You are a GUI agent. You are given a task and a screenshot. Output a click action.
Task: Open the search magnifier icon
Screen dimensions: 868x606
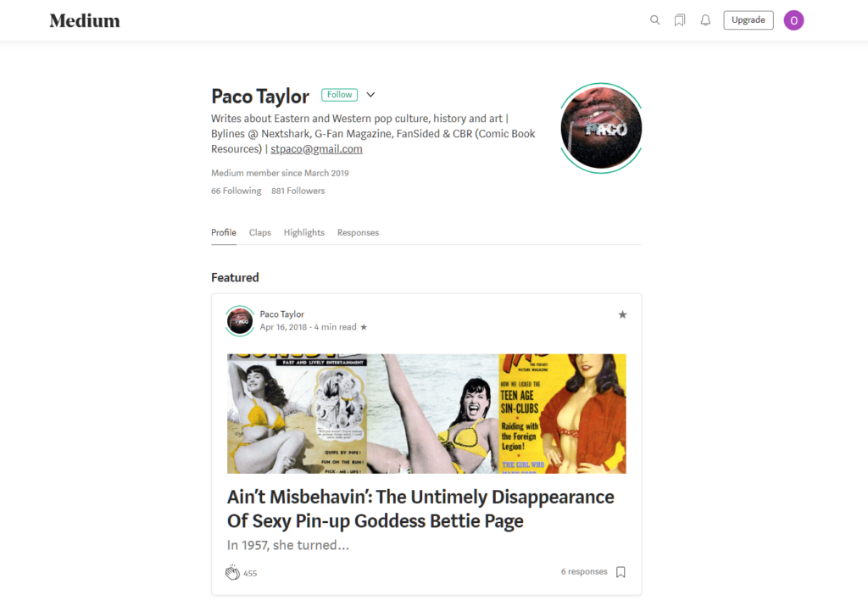(x=655, y=20)
